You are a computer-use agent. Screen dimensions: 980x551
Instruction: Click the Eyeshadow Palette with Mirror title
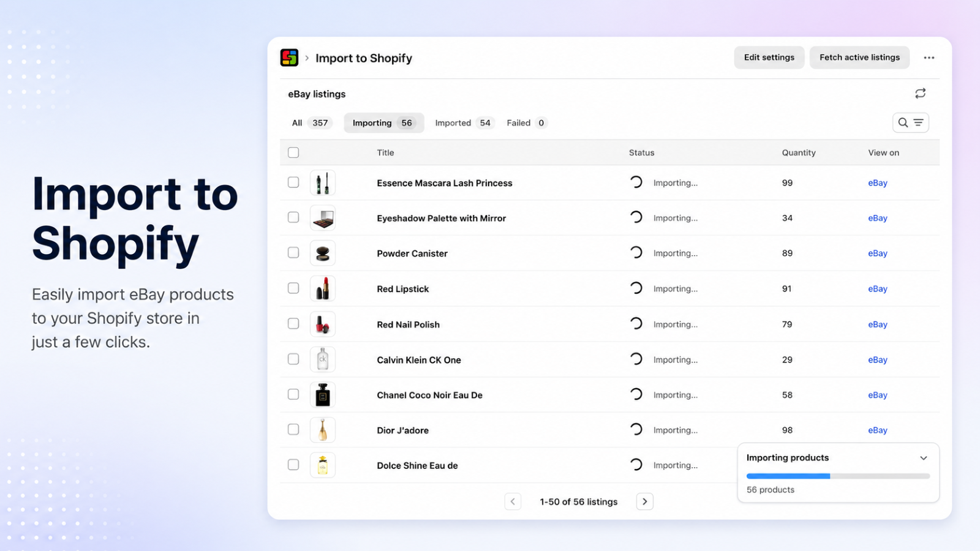pos(442,218)
